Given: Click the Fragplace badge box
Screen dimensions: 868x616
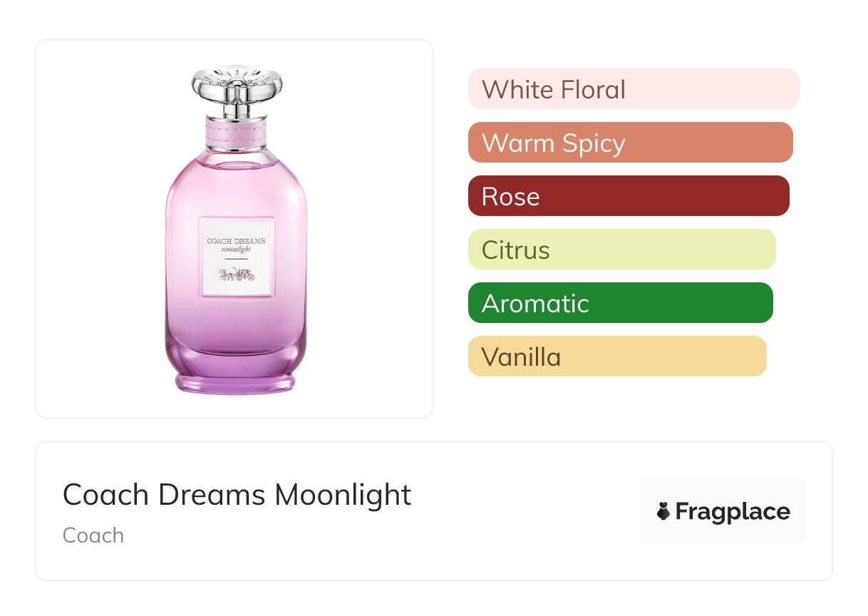Looking at the screenshot, I should point(723,511).
